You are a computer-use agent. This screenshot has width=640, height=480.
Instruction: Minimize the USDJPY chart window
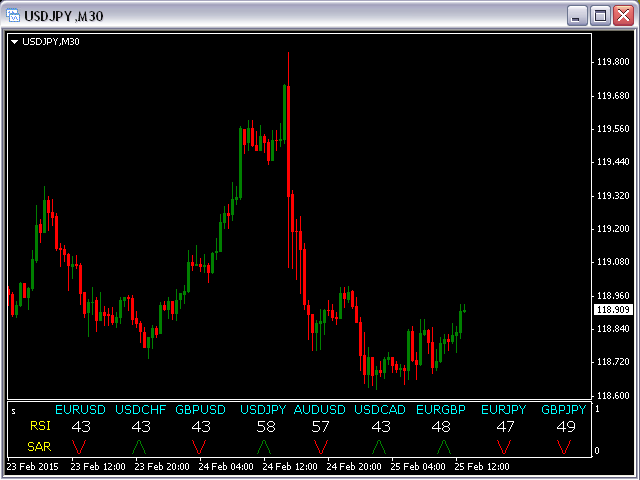577,16
